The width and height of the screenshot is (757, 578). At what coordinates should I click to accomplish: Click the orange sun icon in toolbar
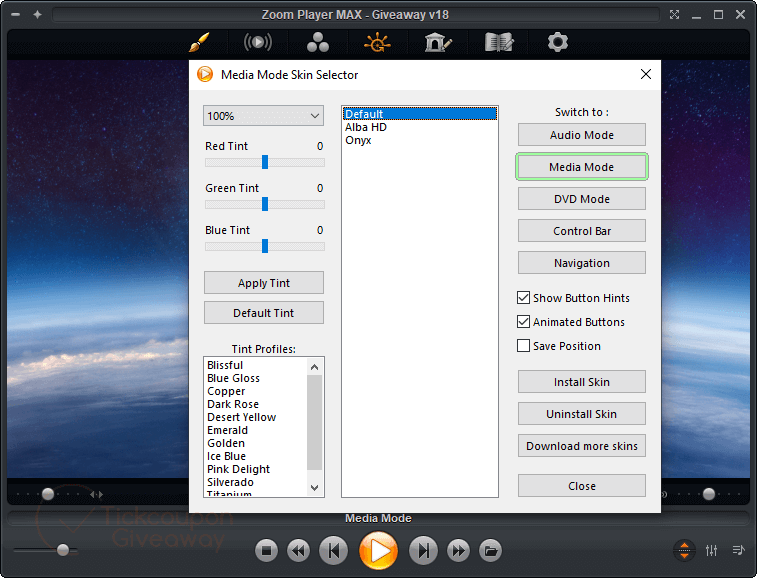[377, 42]
